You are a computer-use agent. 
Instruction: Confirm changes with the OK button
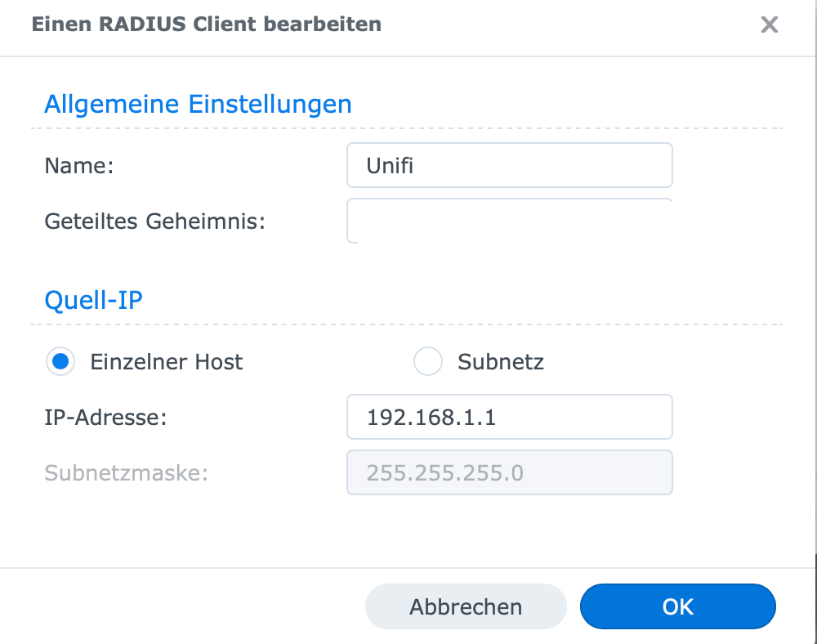click(x=678, y=606)
